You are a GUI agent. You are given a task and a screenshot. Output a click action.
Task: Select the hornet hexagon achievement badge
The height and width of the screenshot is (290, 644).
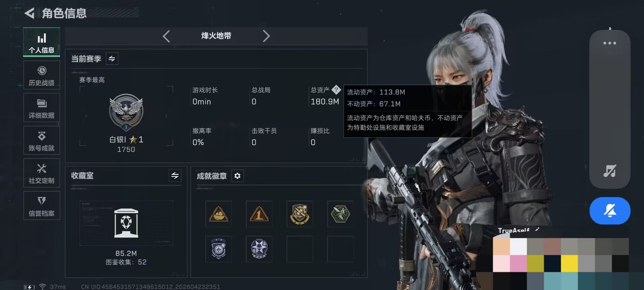pos(340,214)
